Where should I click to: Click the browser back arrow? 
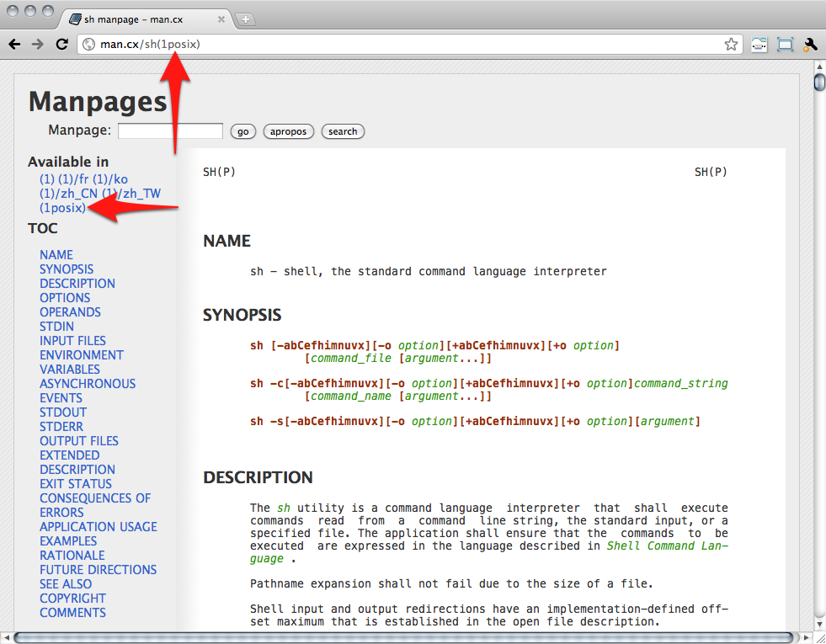[x=14, y=45]
